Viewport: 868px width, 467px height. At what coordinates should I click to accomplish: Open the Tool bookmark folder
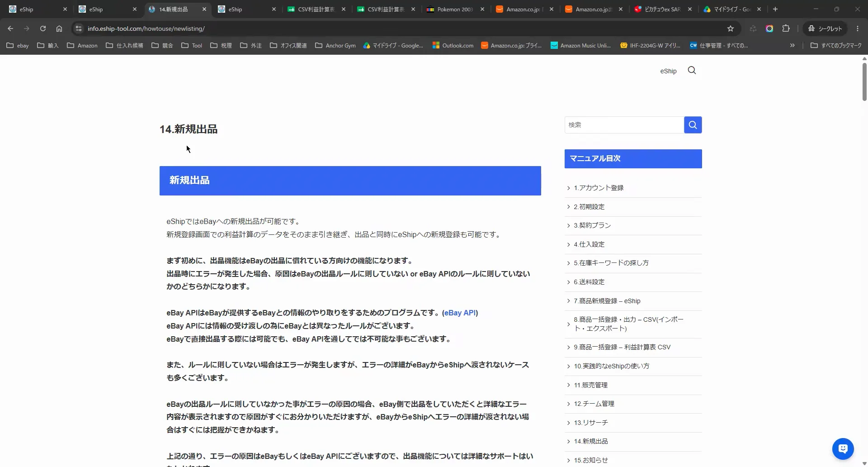point(192,45)
